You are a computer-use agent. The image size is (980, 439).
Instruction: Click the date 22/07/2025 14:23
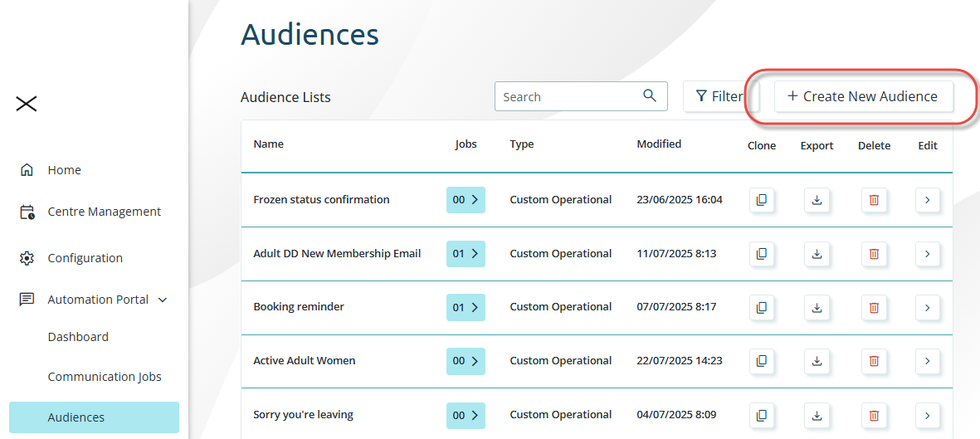pyautogui.click(x=680, y=361)
